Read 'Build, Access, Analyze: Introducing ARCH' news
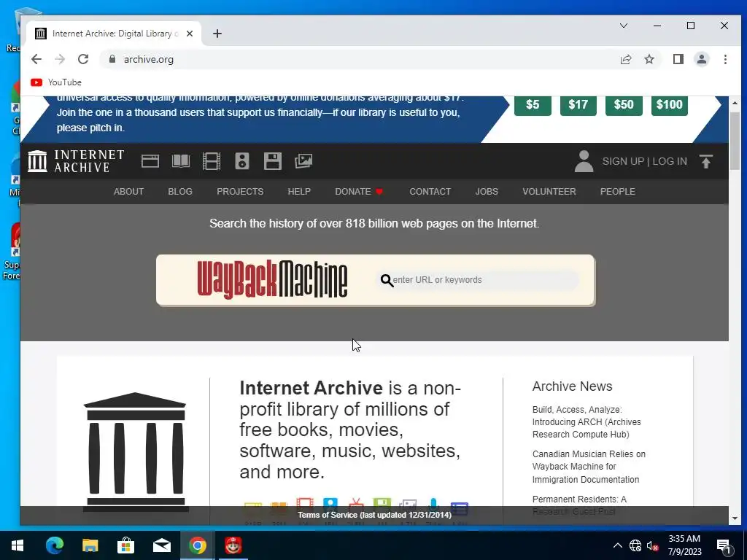The image size is (747, 560). point(587,422)
